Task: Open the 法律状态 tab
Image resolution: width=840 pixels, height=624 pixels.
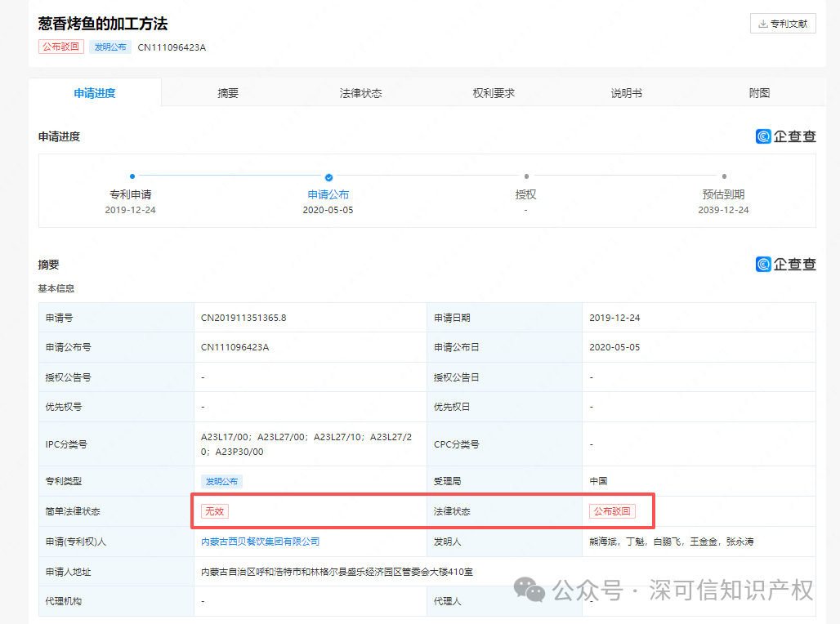Action: [x=360, y=93]
